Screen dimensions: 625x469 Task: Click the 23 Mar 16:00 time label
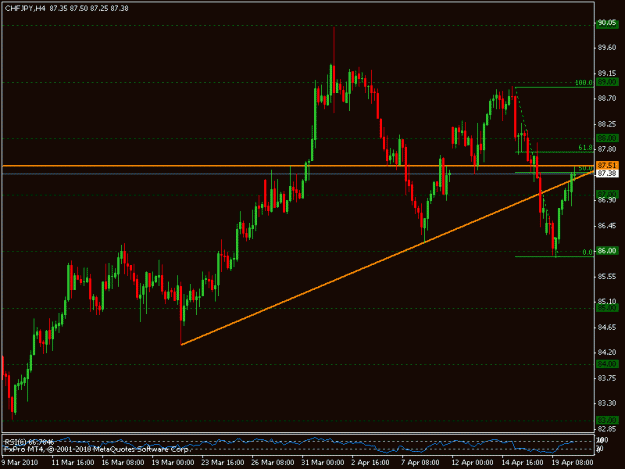pyautogui.click(x=222, y=462)
